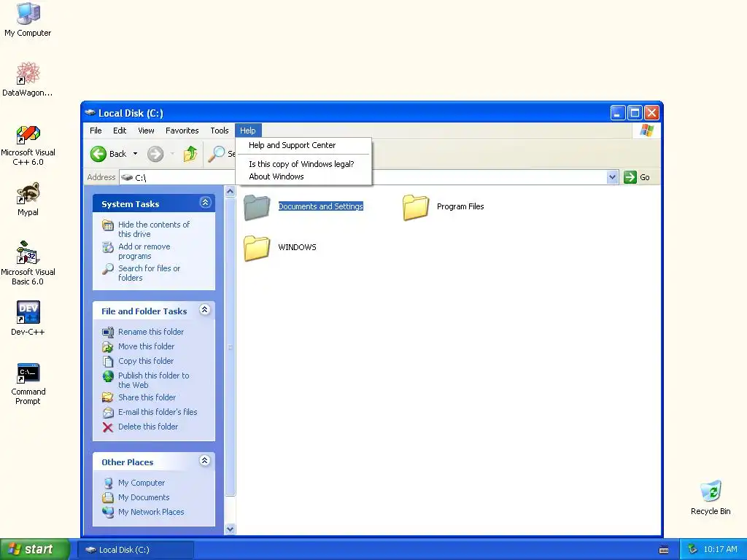Image resolution: width=747 pixels, height=560 pixels.
Task: Open My Computer link in Other Places
Action: 142,483
